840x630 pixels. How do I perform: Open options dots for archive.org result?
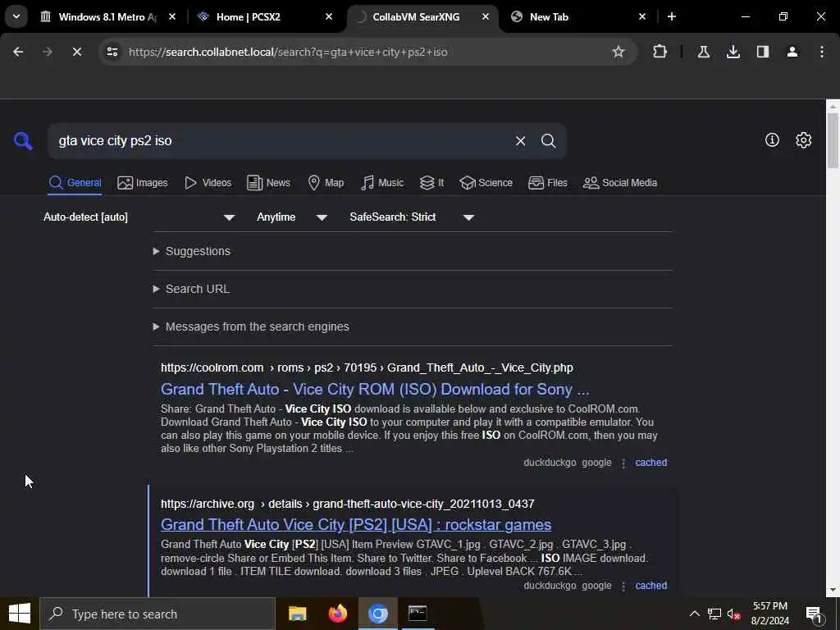pyautogui.click(x=623, y=586)
